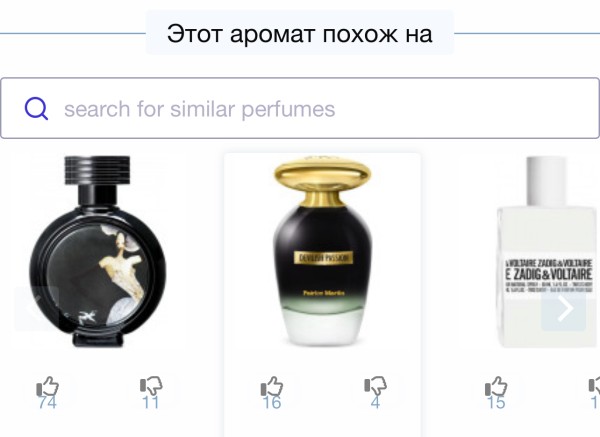The image size is (600, 437).
Task: Click the 16 likes count under gold-cap bottle
Action: click(272, 403)
